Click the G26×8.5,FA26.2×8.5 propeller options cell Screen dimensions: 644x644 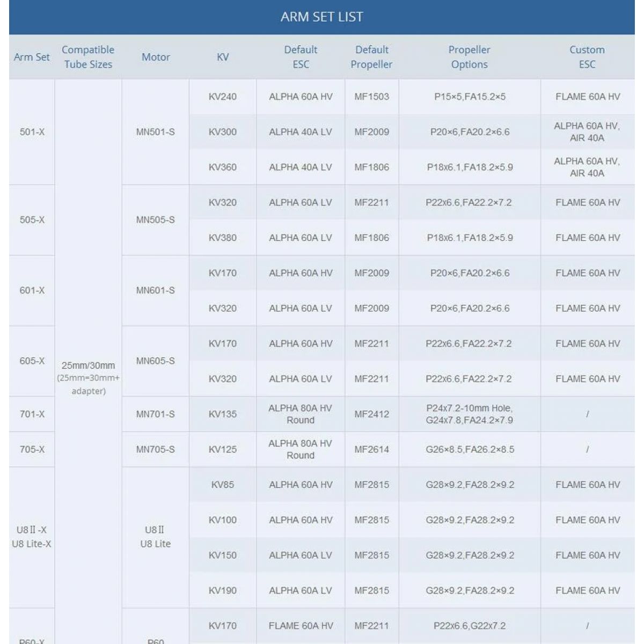470,449
